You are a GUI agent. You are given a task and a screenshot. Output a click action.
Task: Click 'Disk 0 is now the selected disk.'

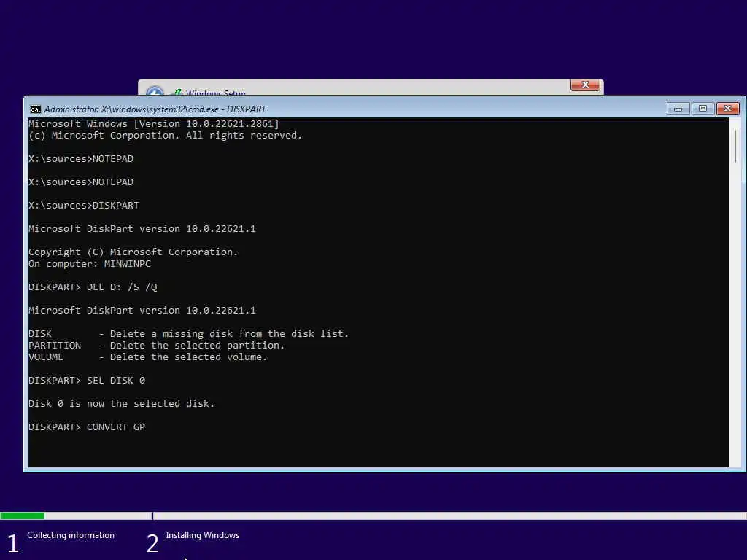pos(122,404)
